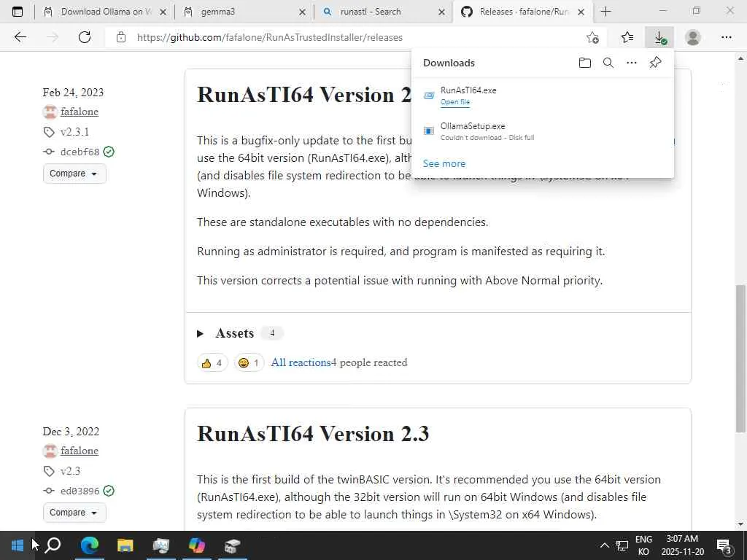
Task: Open the All reactions link
Action: 301,362
